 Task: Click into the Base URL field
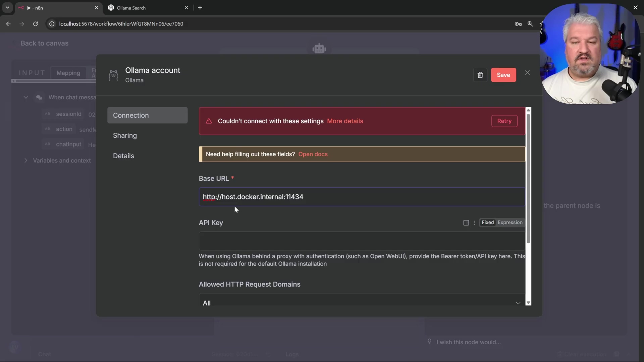(x=362, y=197)
